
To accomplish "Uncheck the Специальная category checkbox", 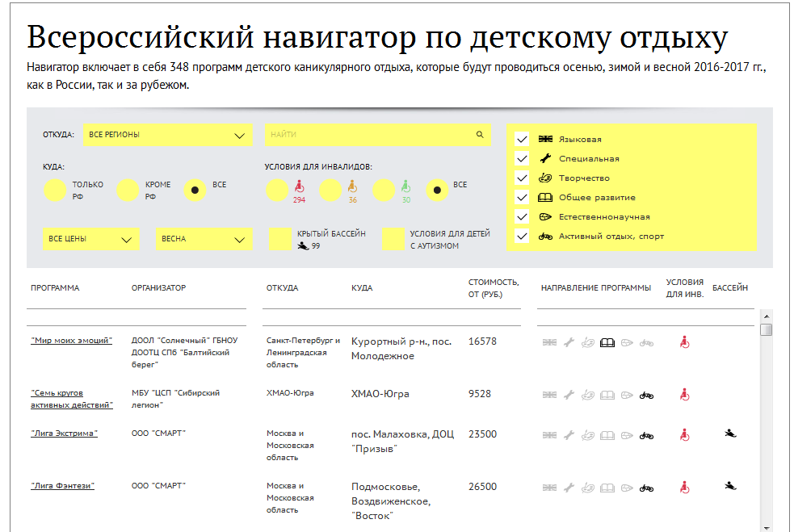I will [522, 158].
